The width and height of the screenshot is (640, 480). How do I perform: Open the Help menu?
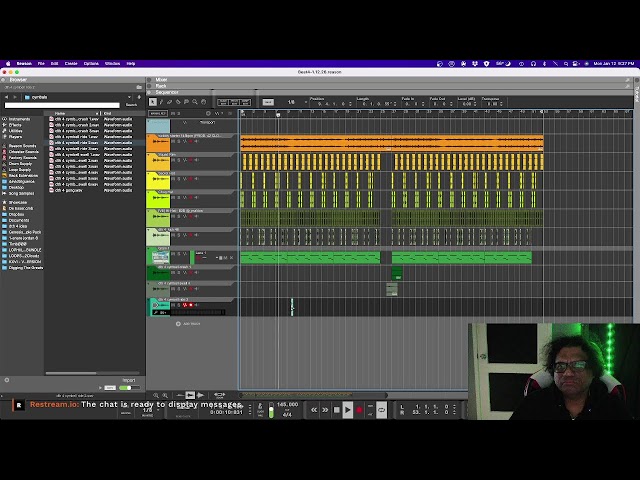click(x=131, y=64)
